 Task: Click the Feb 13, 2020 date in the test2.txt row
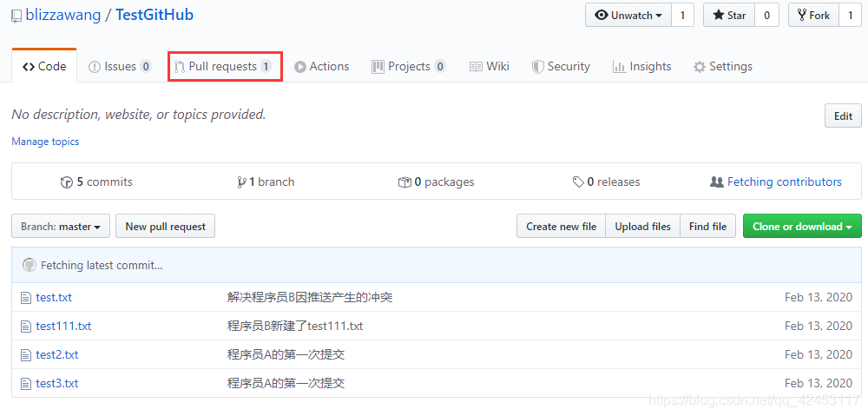(819, 354)
